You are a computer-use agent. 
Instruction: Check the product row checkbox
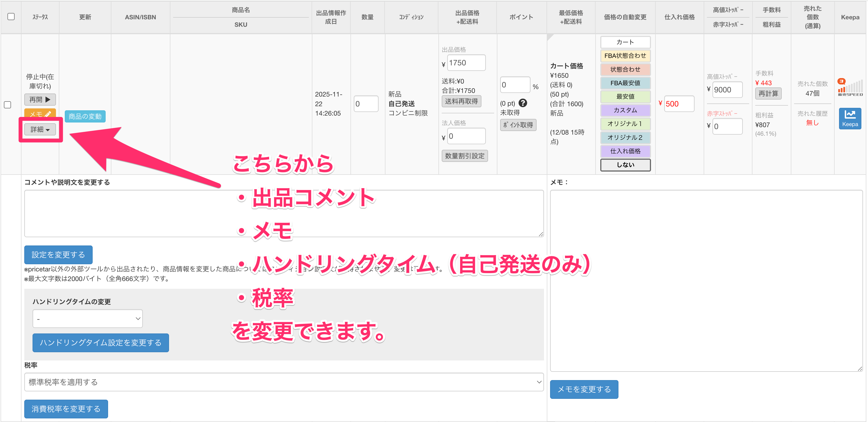(x=7, y=105)
